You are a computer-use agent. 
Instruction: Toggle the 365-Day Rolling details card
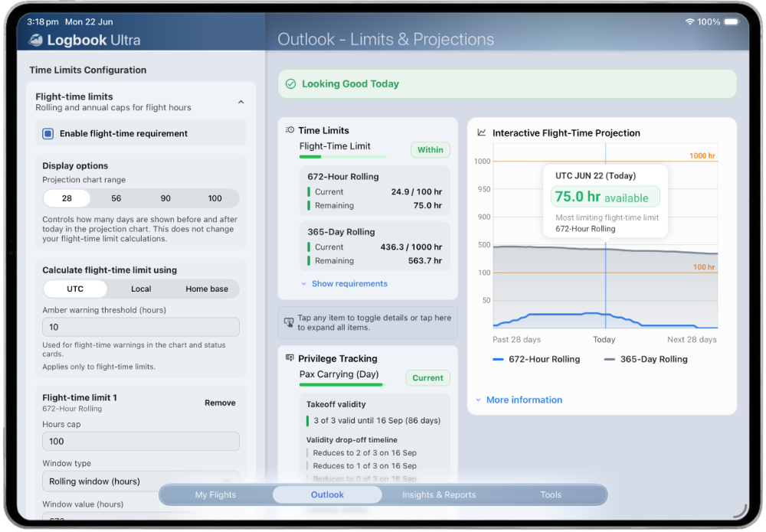(x=375, y=246)
